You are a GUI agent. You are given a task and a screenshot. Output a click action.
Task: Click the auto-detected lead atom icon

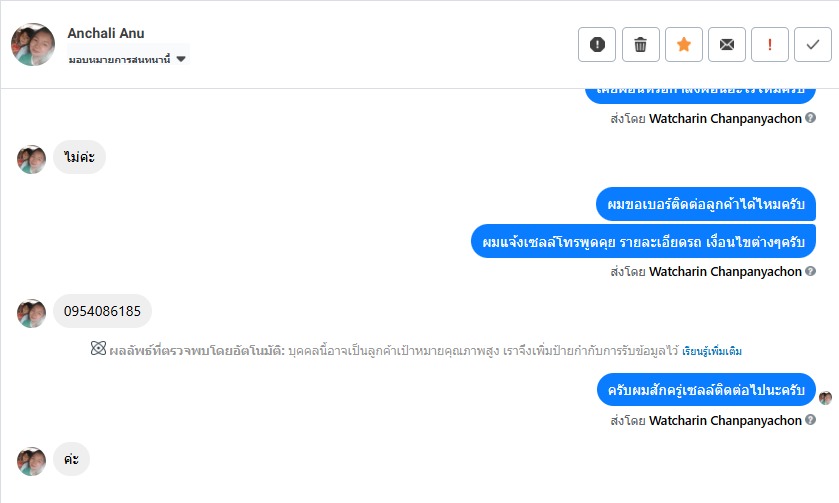pos(98,349)
